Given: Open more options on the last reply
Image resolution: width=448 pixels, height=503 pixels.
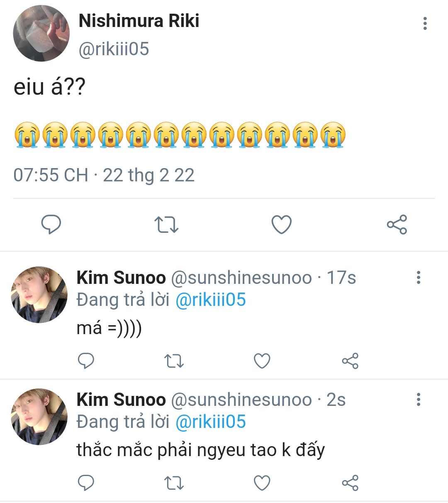Looking at the screenshot, I should coord(419,399).
